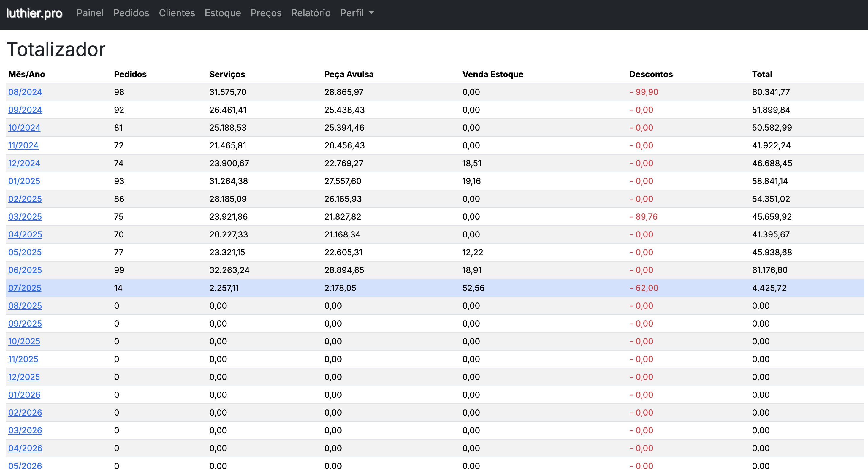Open the Relatório menu item
Screen dimensions: 868x469
311,13
